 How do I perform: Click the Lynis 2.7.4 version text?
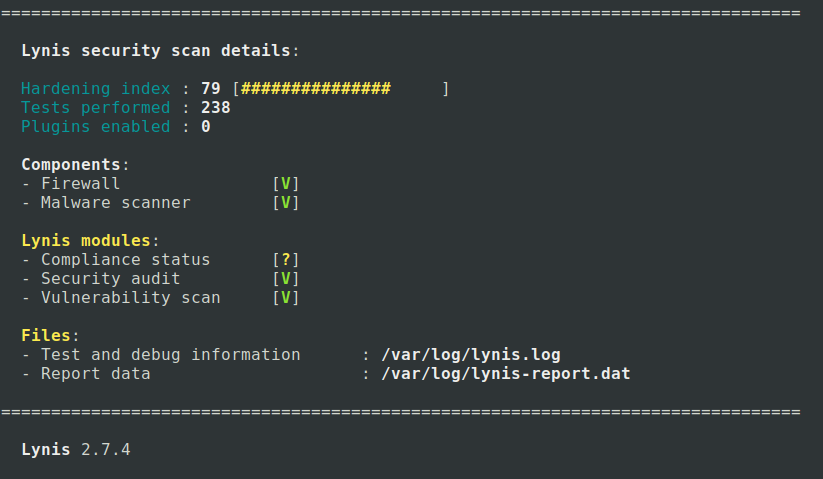(x=75, y=449)
